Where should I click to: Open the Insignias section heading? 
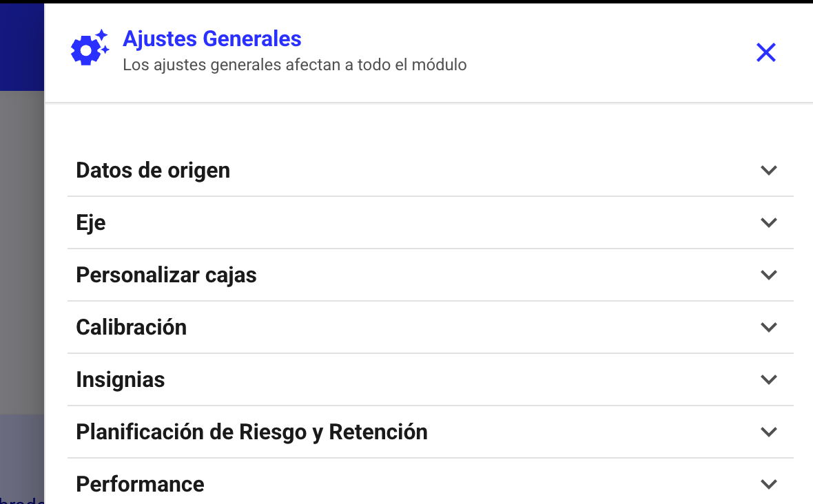[121, 379]
